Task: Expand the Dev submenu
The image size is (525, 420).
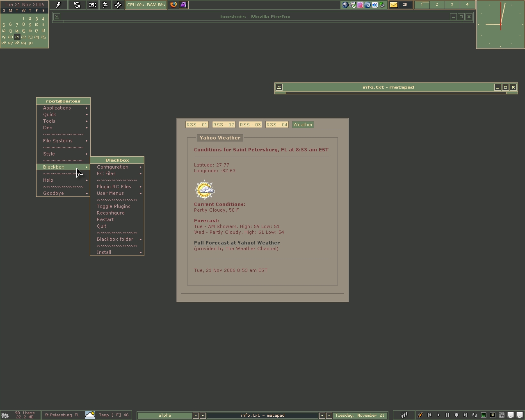Action: pos(63,128)
